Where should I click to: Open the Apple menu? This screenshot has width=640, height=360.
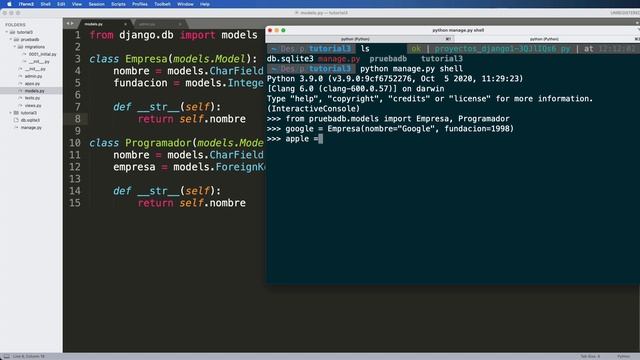point(9,4)
